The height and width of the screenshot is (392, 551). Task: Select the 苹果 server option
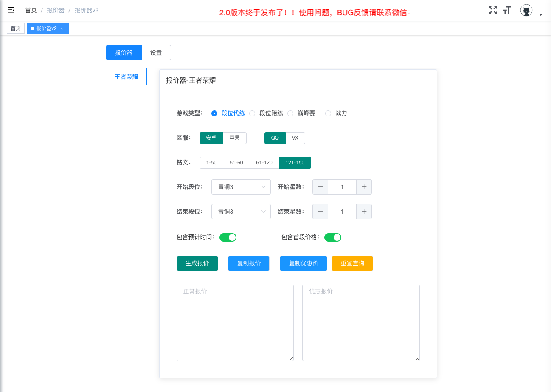235,138
